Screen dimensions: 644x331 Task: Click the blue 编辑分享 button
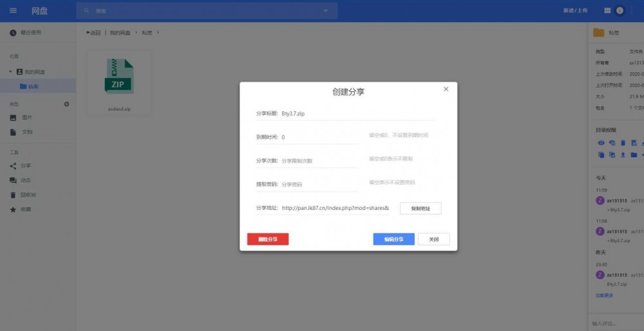click(393, 239)
